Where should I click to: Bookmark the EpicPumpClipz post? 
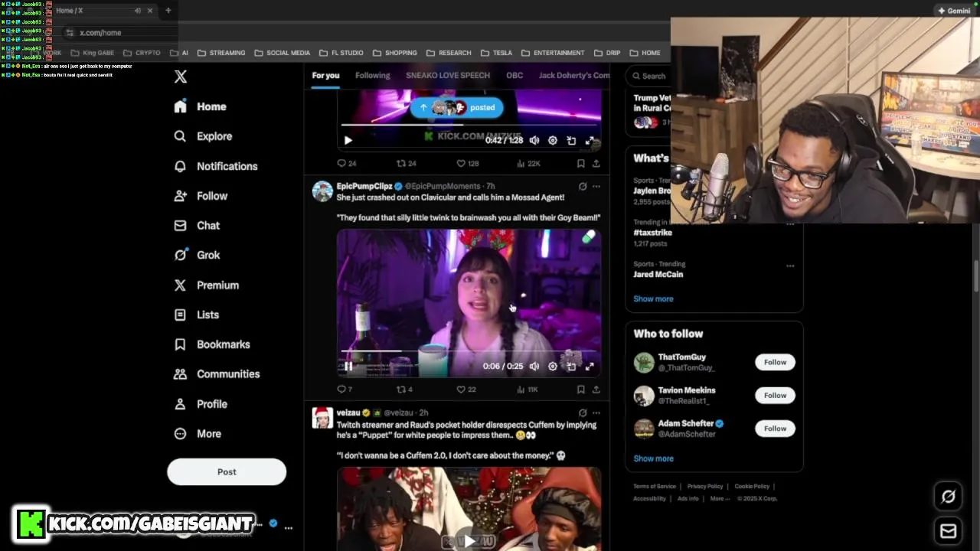[x=581, y=390]
